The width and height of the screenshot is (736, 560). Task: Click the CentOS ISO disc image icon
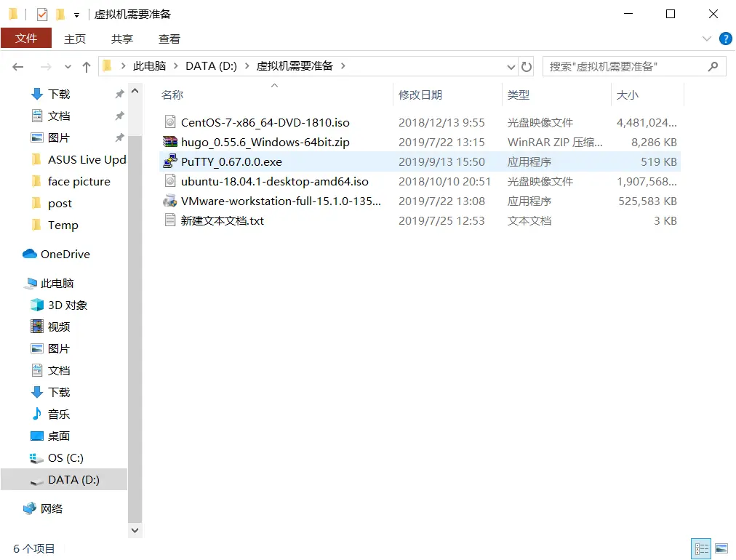(x=170, y=122)
